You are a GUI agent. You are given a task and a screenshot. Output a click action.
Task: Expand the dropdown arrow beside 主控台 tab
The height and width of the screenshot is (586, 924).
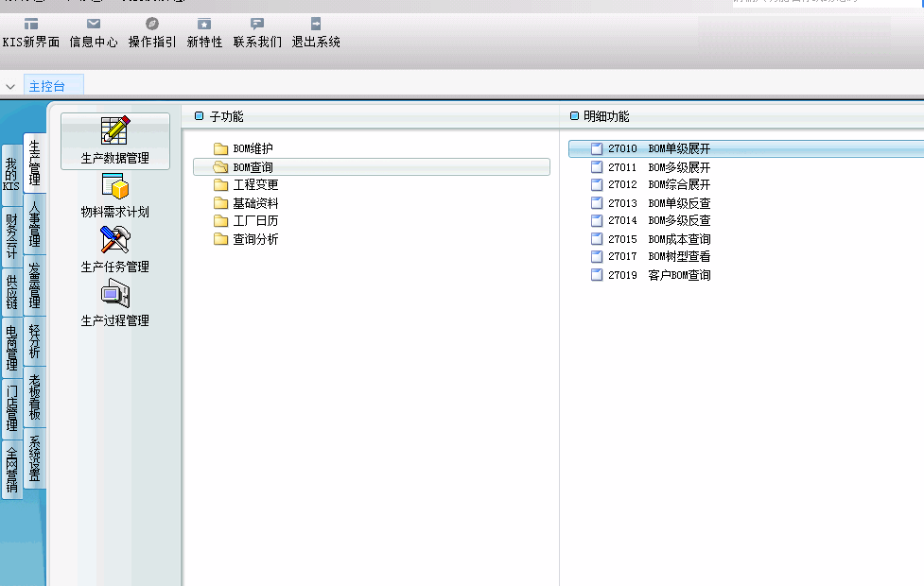pyautogui.click(x=10, y=87)
